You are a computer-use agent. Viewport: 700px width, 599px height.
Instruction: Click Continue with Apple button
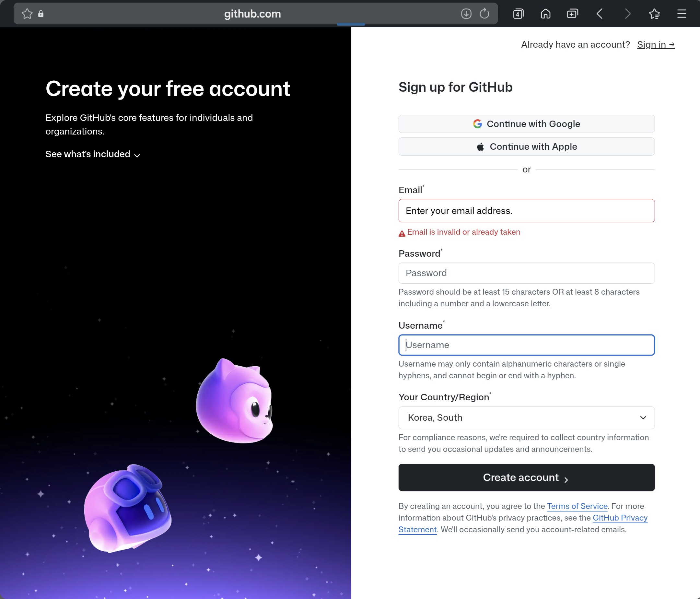pos(526,147)
